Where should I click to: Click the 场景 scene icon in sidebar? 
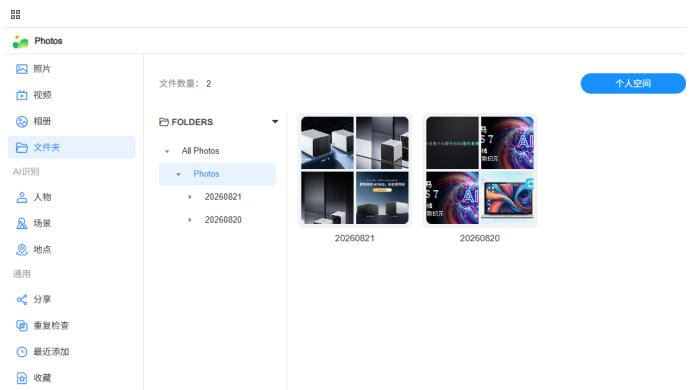point(22,224)
